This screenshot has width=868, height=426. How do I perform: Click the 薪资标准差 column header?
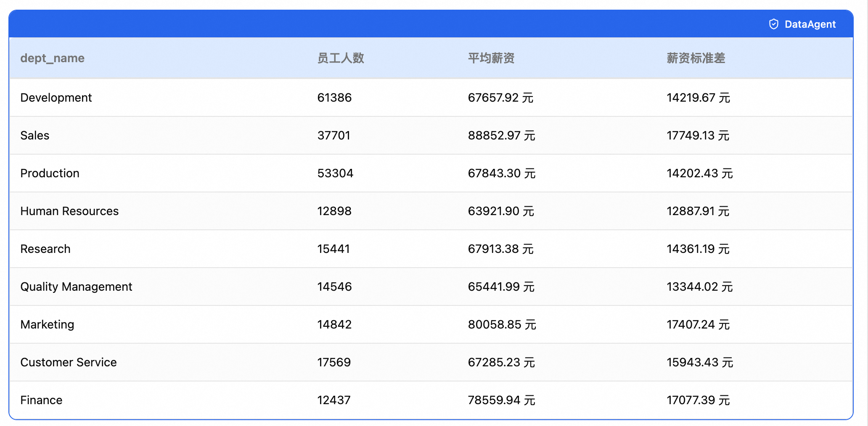point(696,58)
